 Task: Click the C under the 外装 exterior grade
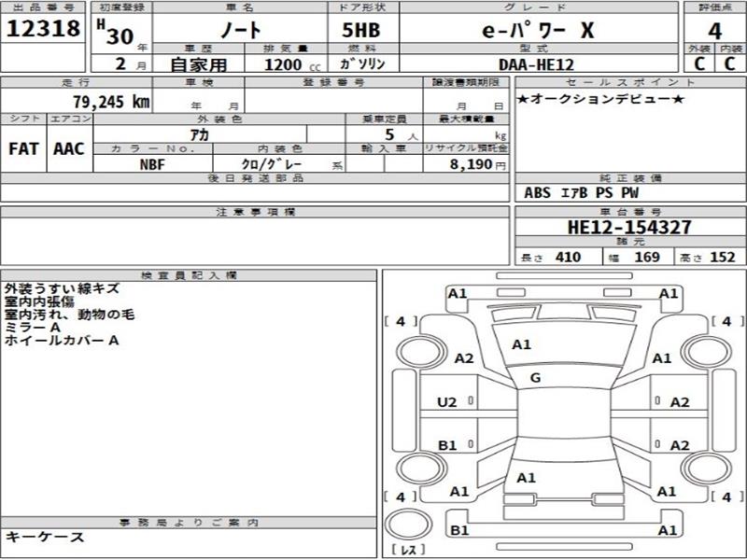pyautogui.click(x=699, y=63)
